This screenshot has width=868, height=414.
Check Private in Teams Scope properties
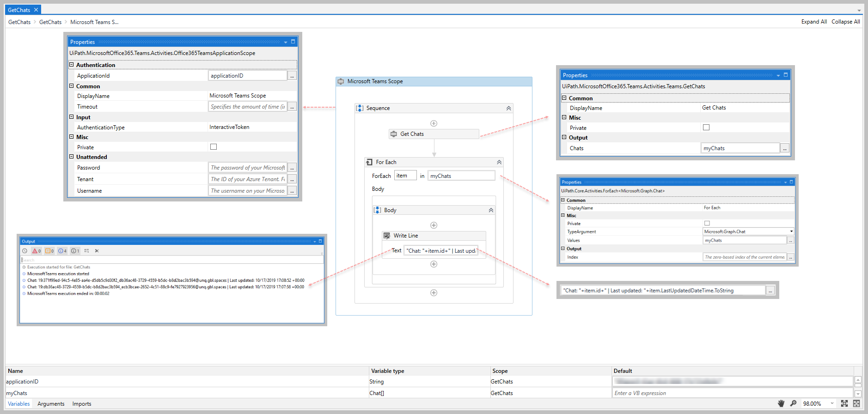[214, 147]
